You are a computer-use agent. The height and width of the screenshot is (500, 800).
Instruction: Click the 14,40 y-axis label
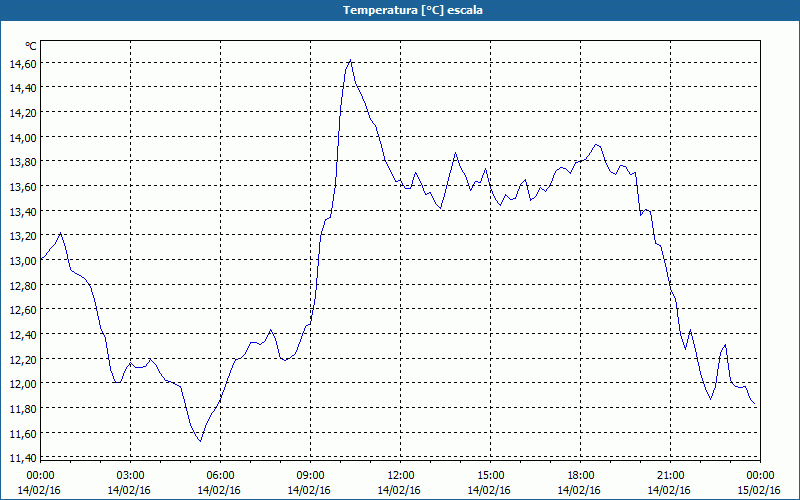point(23,88)
